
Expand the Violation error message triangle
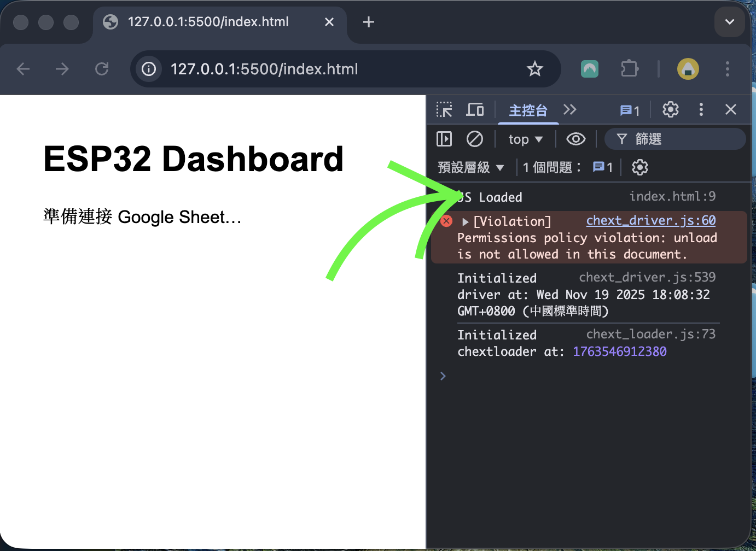(x=465, y=222)
